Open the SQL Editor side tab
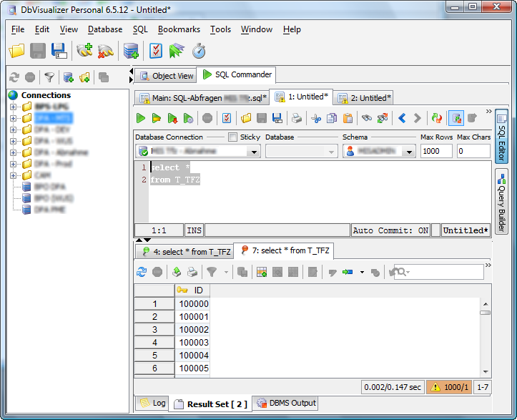Viewport: 517px width, 420px height. [x=501, y=136]
